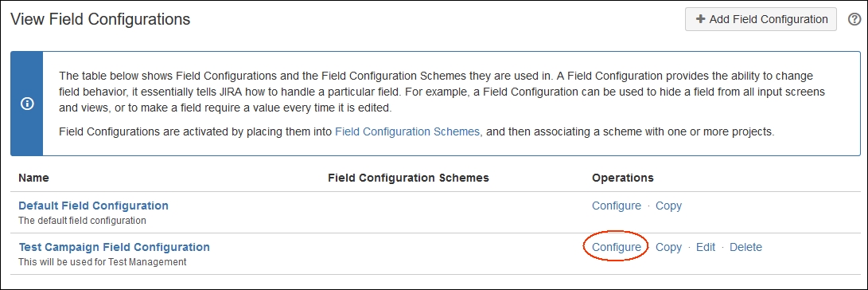Screen dimensions: 868x290
Task: Click the plus icon on Add button
Action: point(700,19)
